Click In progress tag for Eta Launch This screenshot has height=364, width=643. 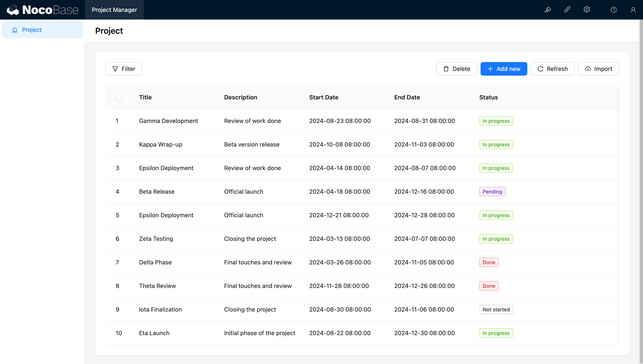tap(496, 333)
